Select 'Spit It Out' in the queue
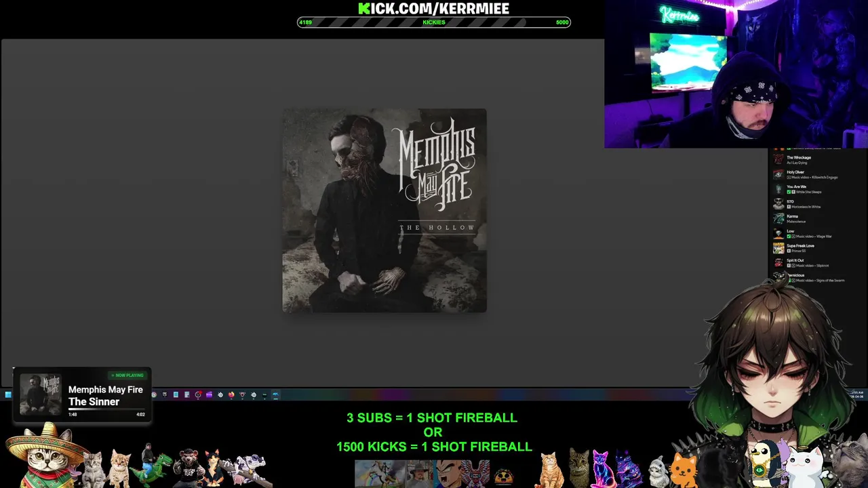The image size is (868, 488). coord(795,260)
